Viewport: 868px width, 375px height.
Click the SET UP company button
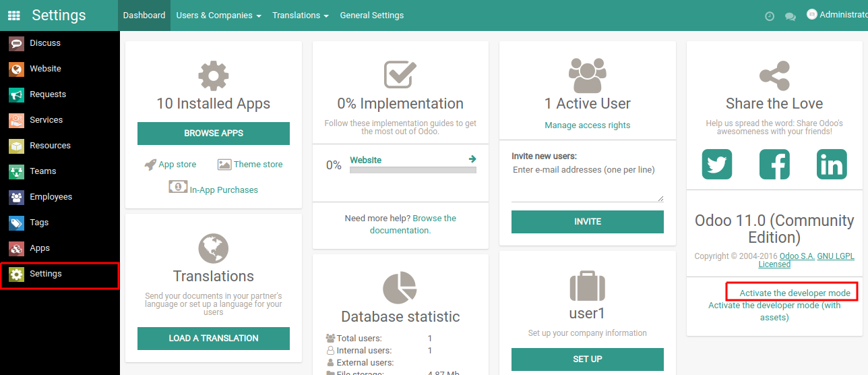pyautogui.click(x=588, y=359)
